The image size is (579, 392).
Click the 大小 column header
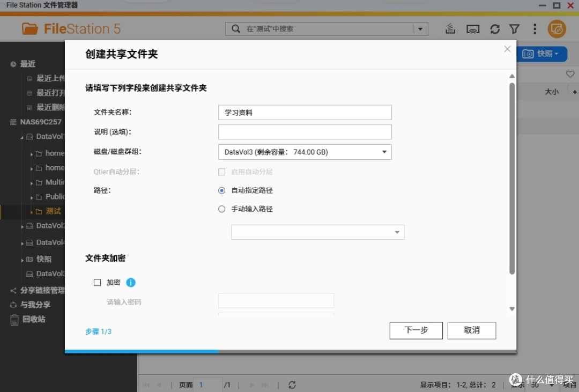552,92
